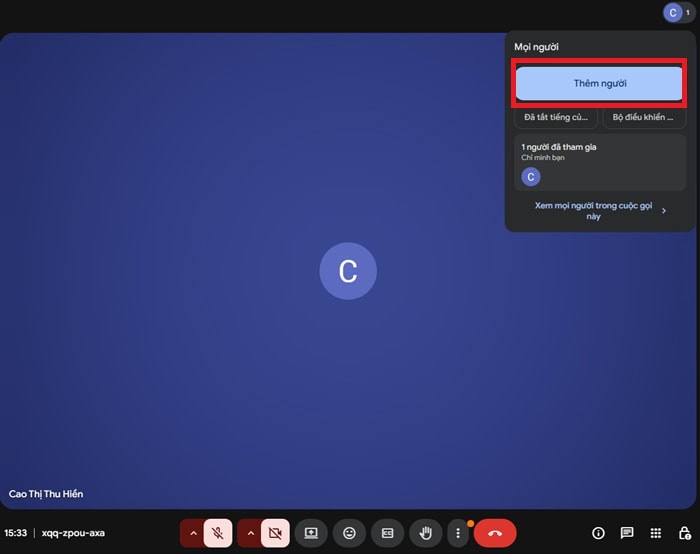Expand audio settings arrow beside microphone
This screenshot has height=554, width=700.
pyautogui.click(x=193, y=533)
